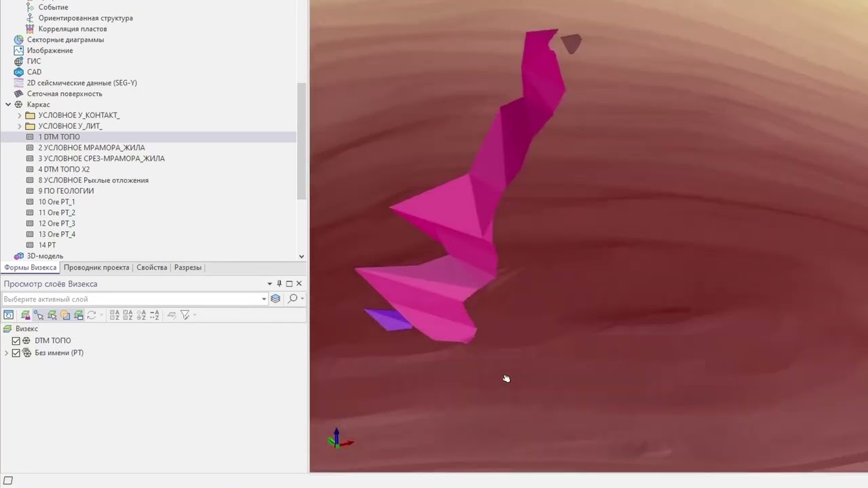Click the Событие event icon
This screenshot has height=488, width=868.
(30, 7)
